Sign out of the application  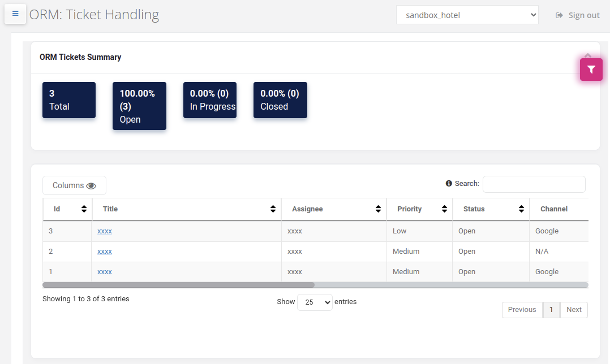(x=578, y=15)
